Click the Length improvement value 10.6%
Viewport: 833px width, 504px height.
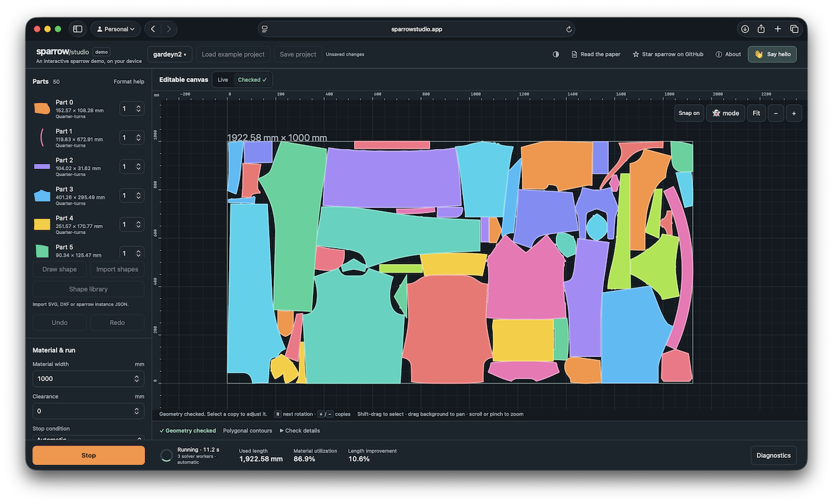pyautogui.click(x=359, y=459)
